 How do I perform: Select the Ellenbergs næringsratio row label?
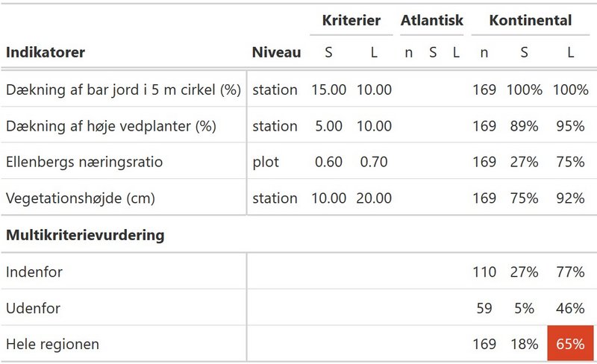pos(84,162)
